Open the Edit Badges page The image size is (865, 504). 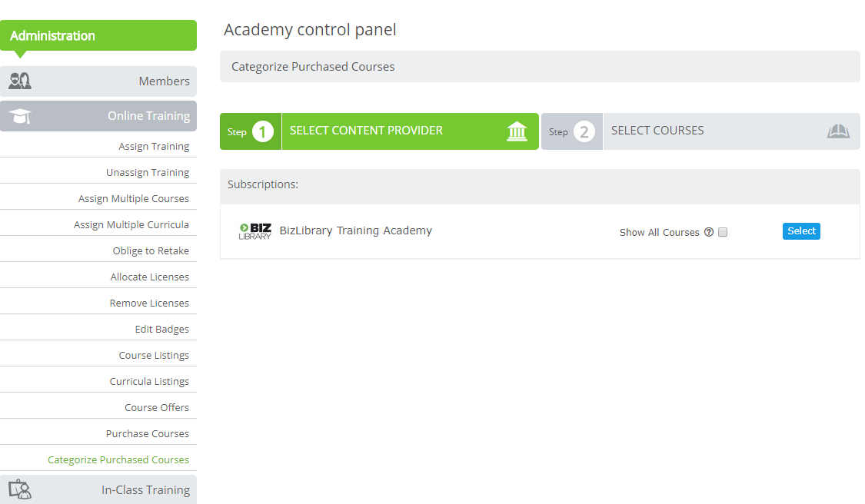[162, 329]
